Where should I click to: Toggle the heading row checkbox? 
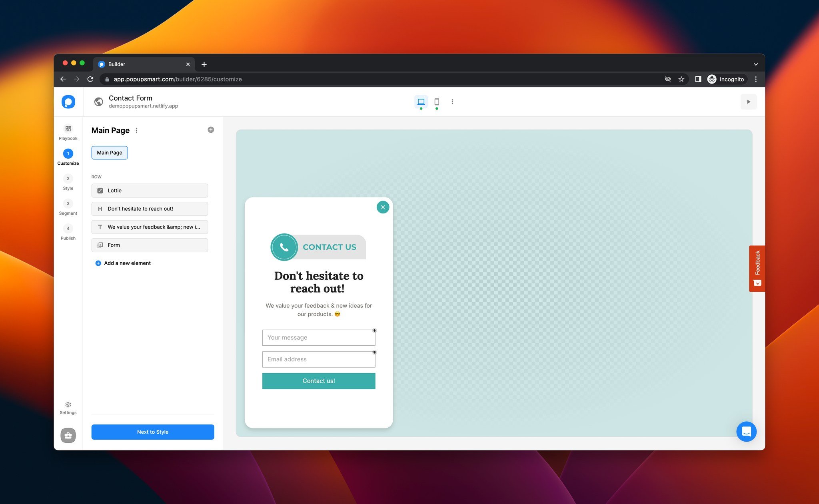100,208
